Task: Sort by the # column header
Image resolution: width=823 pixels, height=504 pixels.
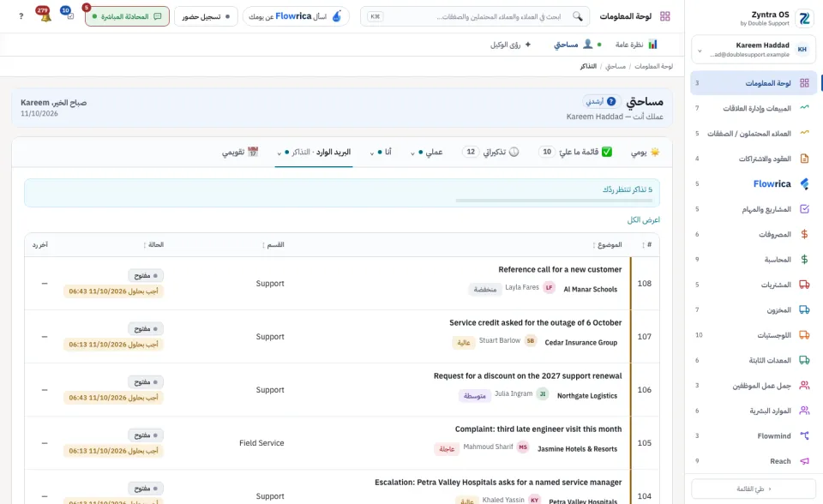Action: 647,244
